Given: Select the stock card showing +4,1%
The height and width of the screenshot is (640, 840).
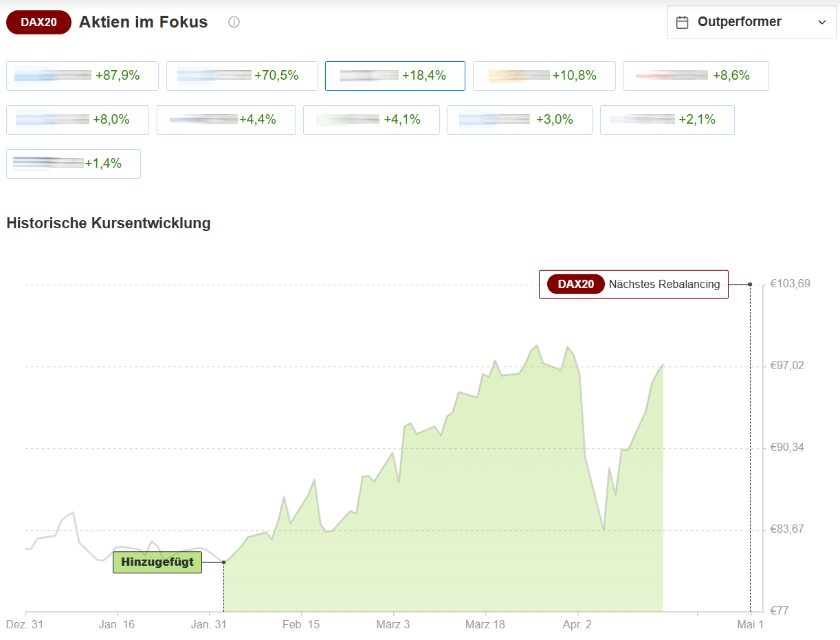Looking at the screenshot, I should click(372, 120).
